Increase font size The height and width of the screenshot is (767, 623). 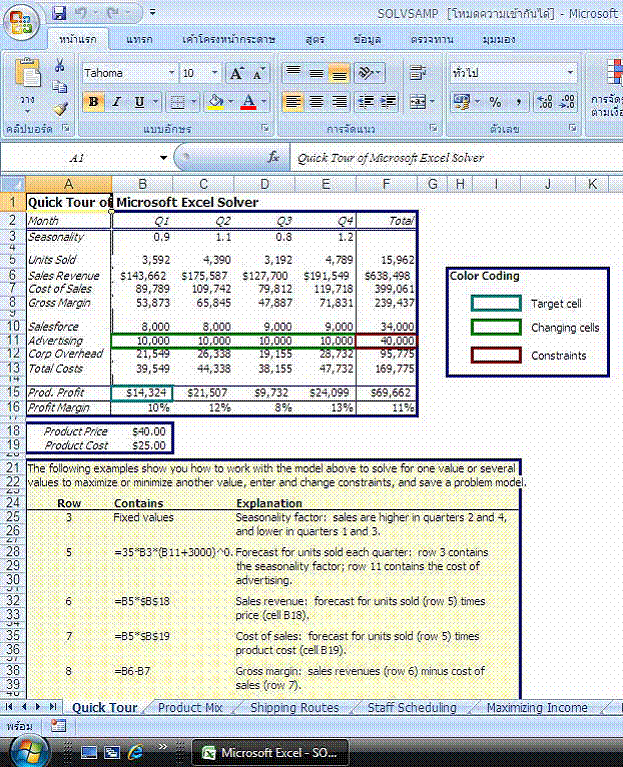tap(237, 73)
